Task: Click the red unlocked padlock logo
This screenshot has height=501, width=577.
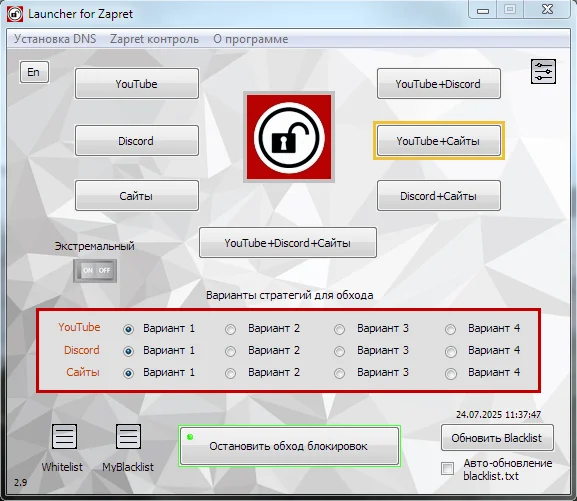Action: click(x=289, y=137)
